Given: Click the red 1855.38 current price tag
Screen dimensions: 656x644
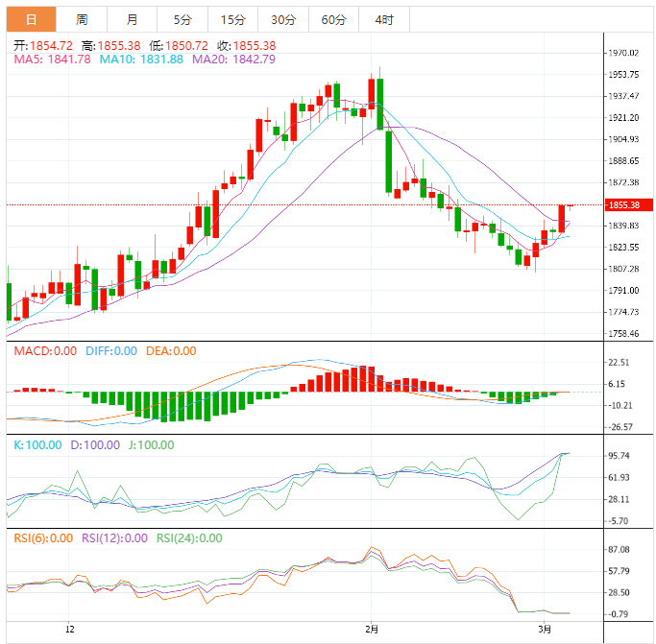Looking at the screenshot, I should pos(629,204).
